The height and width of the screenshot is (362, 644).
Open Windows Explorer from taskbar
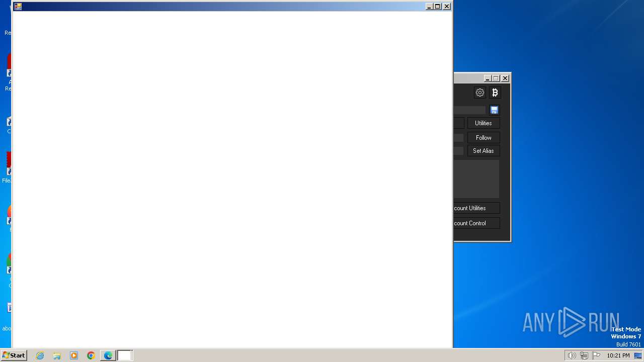57,355
